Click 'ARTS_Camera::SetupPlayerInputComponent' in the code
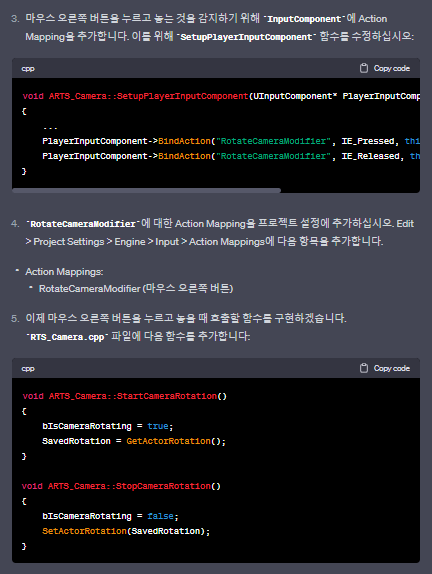Image resolution: width=432 pixels, height=574 pixels. tap(149, 96)
